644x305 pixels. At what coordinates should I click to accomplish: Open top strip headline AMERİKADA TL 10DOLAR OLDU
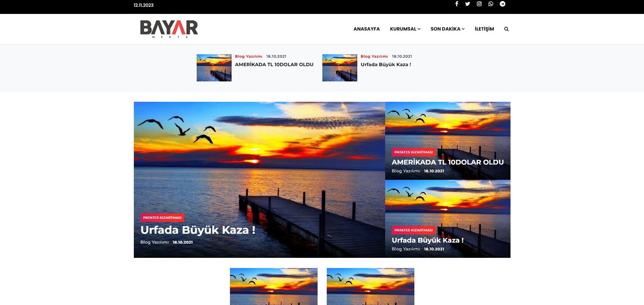pos(274,64)
